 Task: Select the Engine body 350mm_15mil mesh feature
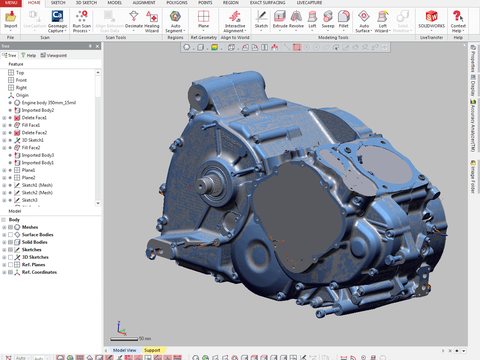tap(49, 103)
